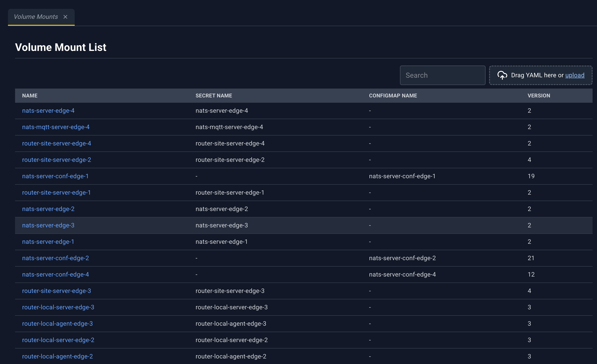Open router-site-server-edge-1 entry
This screenshot has height=364, width=597.
click(x=56, y=192)
